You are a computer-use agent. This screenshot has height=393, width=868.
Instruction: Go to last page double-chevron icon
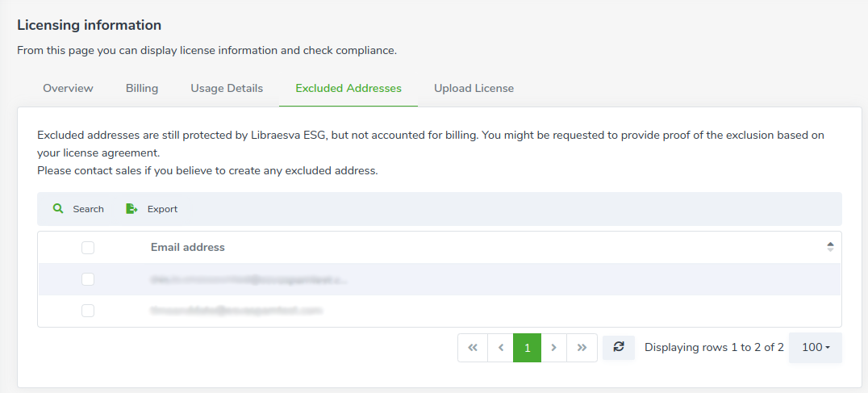tap(582, 348)
